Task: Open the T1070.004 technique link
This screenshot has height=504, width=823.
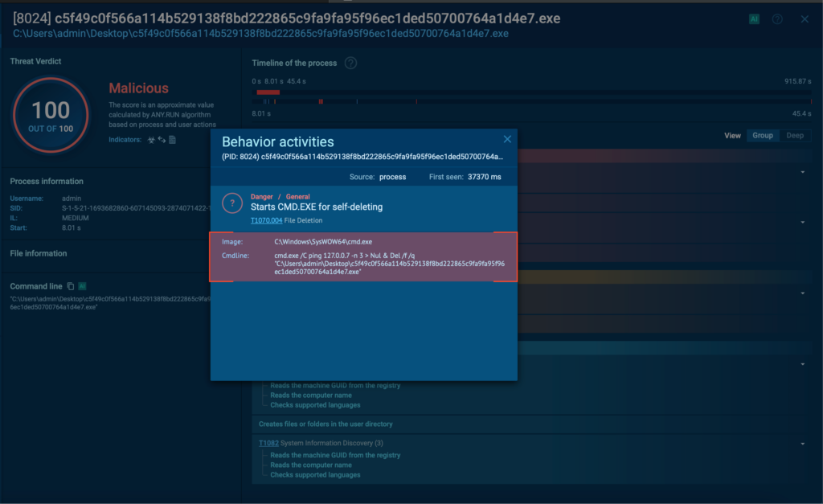Action: [266, 219]
